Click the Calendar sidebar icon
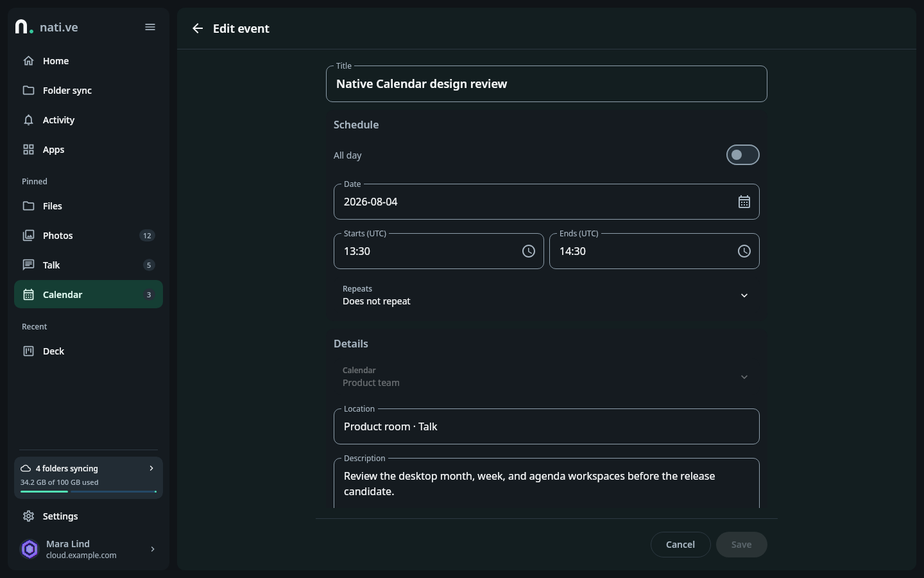Screen dimensions: 924x578 pos(28,295)
